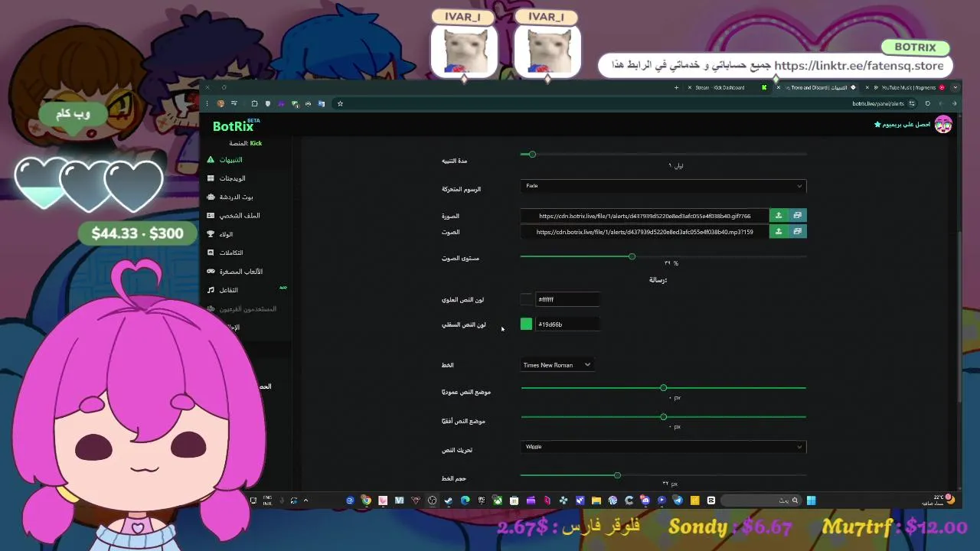Open the Xbox app from taskbar
The height and width of the screenshot is (551, 980).
(x=498, y=500)
